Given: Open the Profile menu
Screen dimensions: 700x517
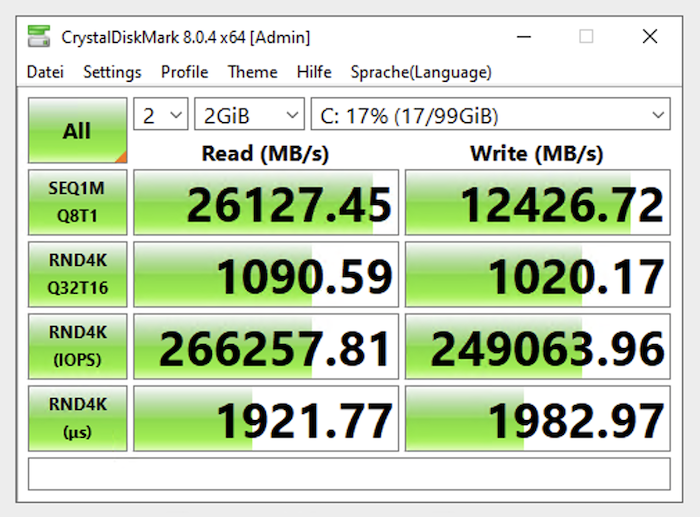Looking at the screenshot, I should [184, 72].
